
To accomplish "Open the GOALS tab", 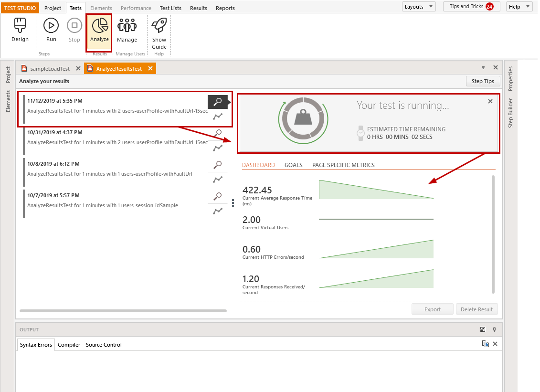I will pyautogui.click(x=294, y=165).
